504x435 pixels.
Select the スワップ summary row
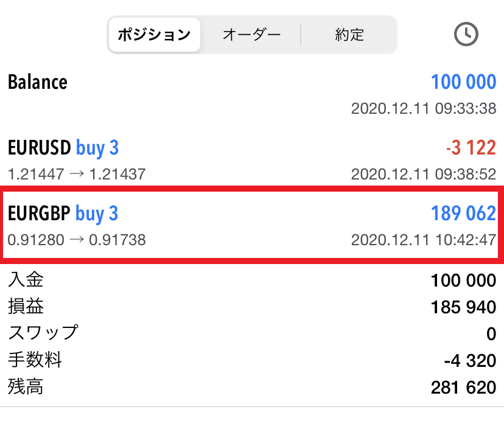(x=252, y=333)
